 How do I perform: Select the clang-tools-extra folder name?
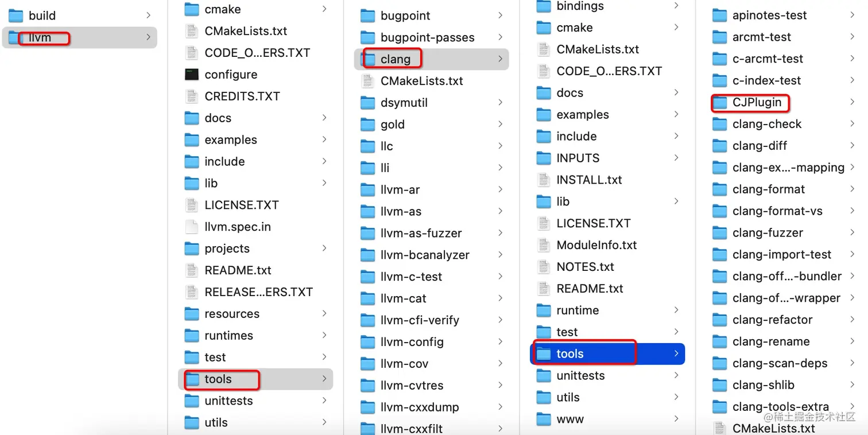(x=781, y=407)
